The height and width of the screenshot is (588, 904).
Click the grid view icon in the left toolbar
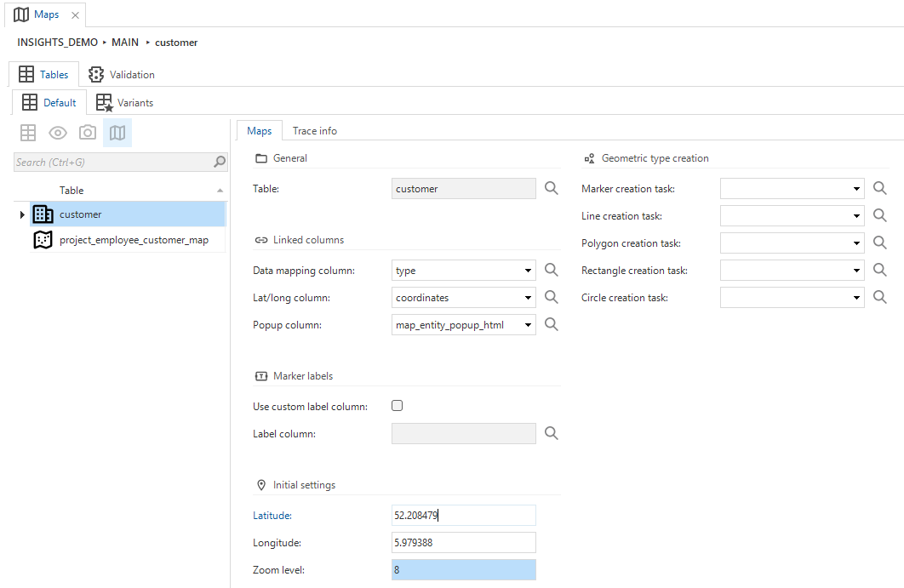click(28, 133)
